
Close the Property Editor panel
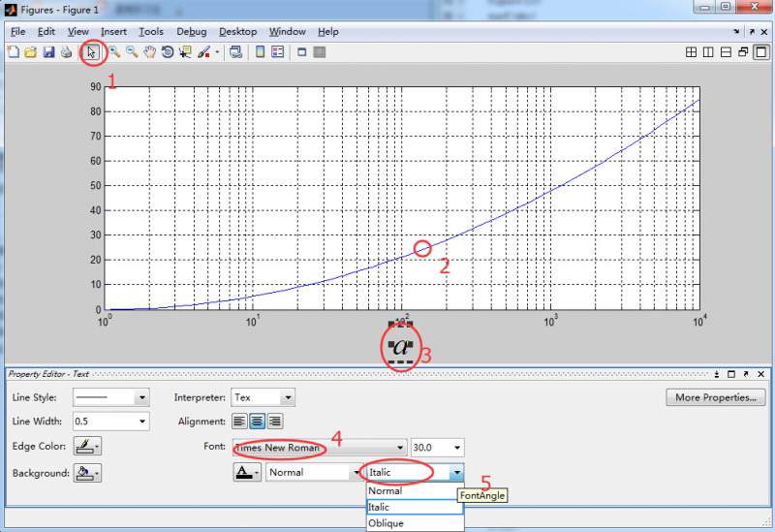click(x=760, y=374)
